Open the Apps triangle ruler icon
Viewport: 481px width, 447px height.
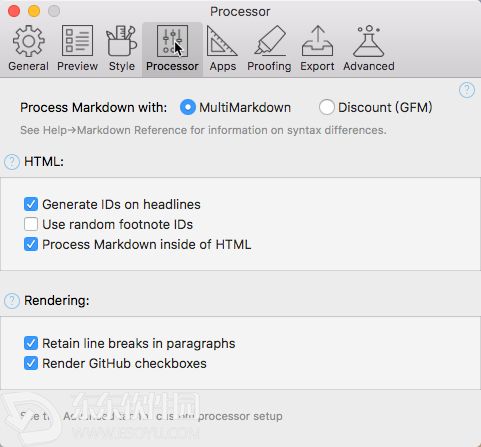point(222,41)
